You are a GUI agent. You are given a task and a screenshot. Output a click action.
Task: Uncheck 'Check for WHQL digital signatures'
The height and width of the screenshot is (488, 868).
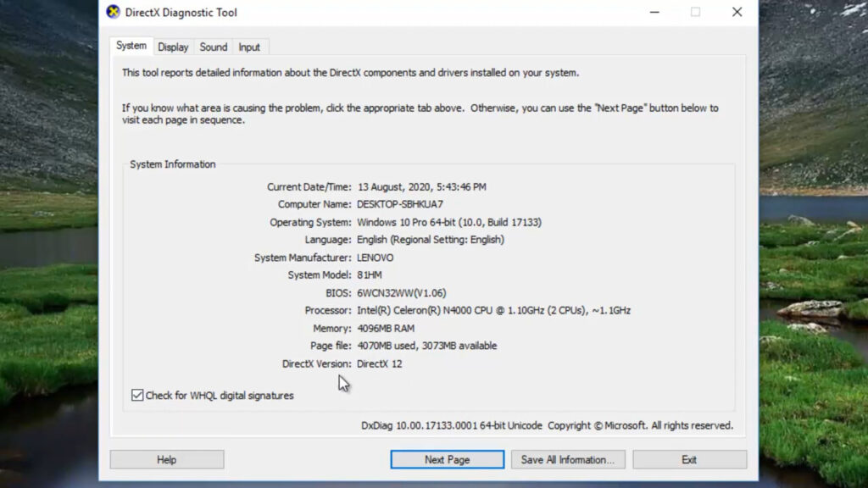click(x=137, y=395)
